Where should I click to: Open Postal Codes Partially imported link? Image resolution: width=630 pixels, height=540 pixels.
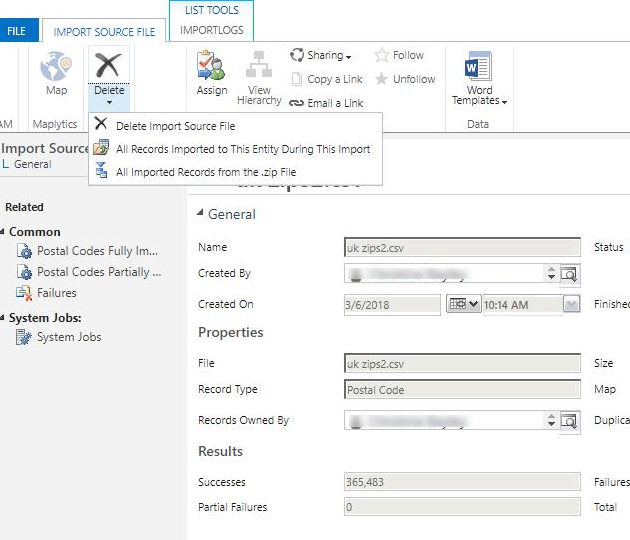99,272
